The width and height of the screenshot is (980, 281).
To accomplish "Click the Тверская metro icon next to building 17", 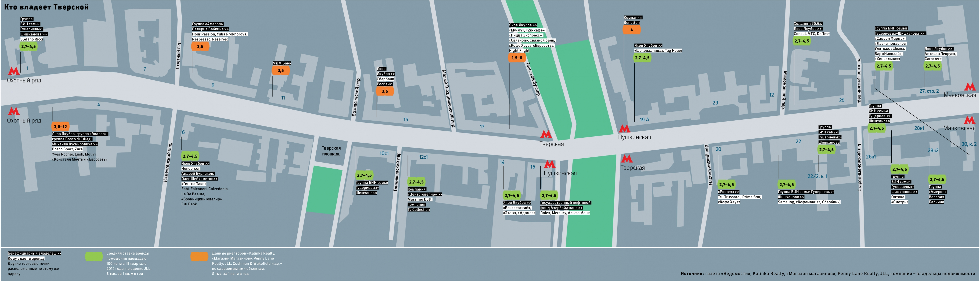I will tap(546, 134).
